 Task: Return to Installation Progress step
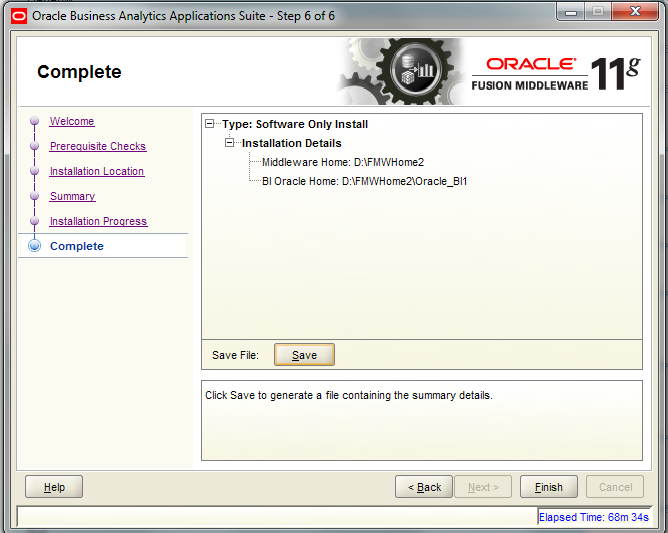(x=98, y=221)
